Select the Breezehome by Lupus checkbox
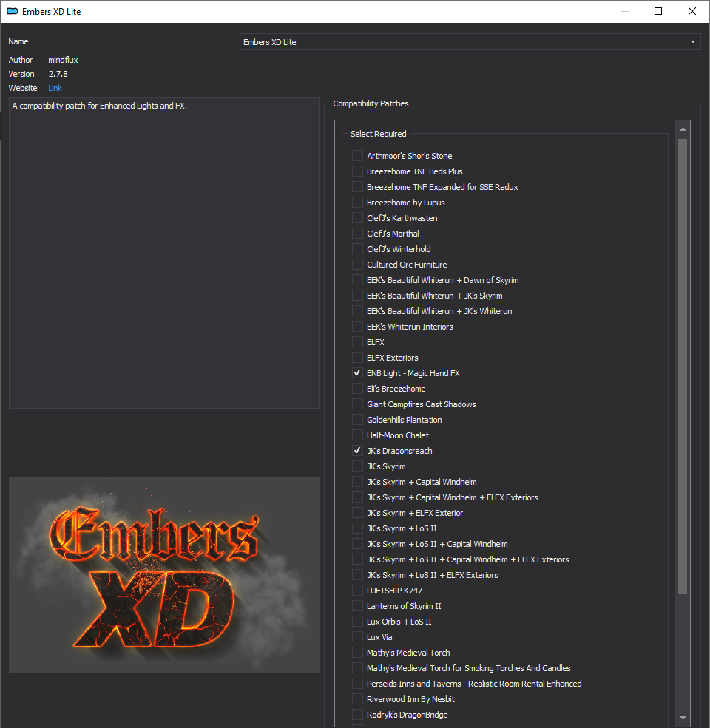 coord(357,203)
